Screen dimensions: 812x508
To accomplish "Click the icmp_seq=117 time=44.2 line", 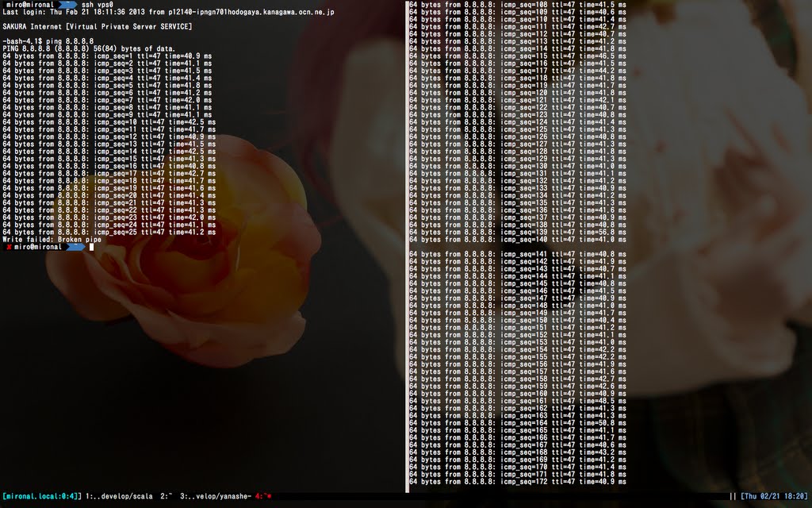I will point(518,71).
